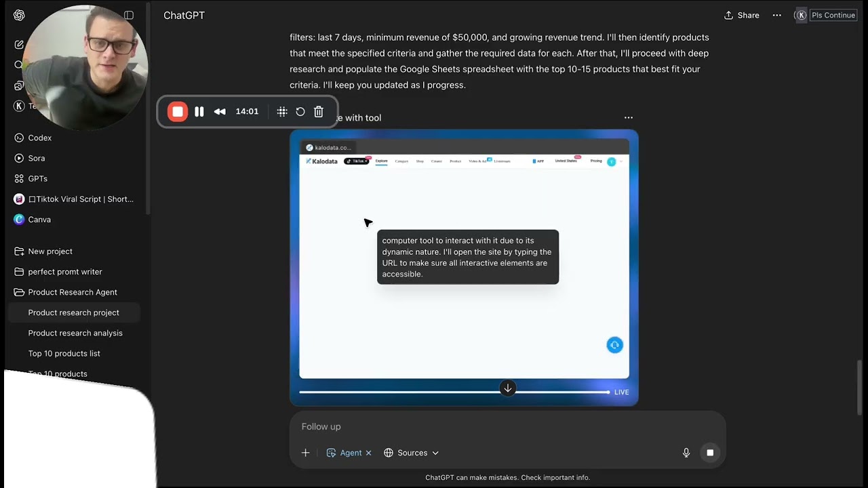Open agent tool panel more options
The width and height of the screenshot is (868, 488).
tap(629, 118)
